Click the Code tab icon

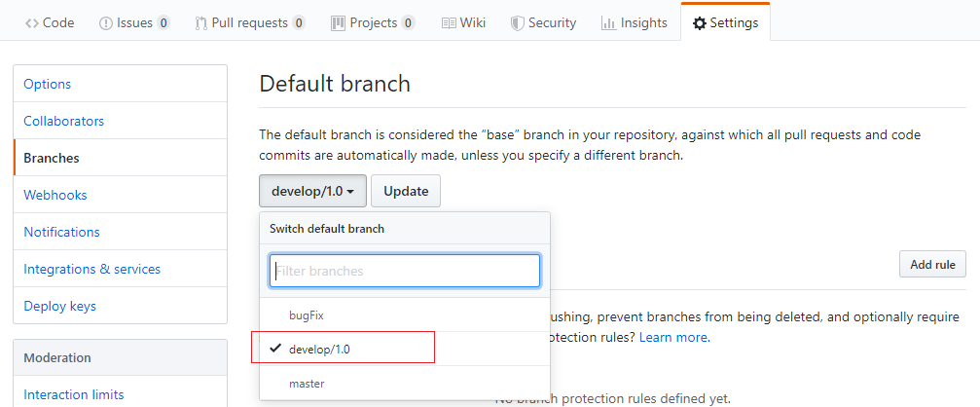[x=32, y=22]
